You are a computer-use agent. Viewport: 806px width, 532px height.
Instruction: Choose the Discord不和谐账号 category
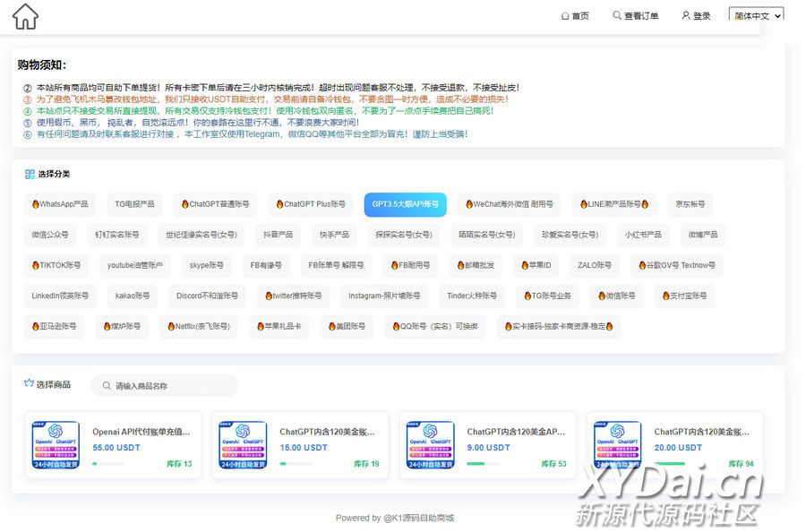click(x=207, y=296)
